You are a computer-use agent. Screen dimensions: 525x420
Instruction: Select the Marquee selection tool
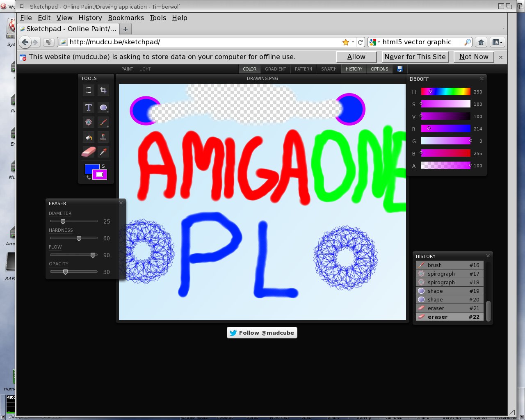point(88,90)
